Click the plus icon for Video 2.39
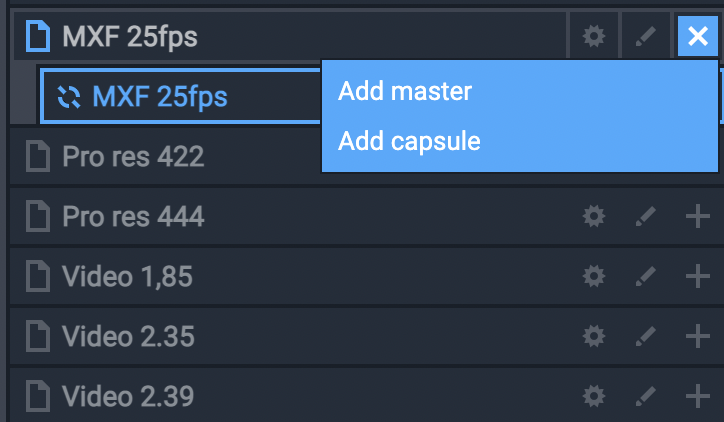Image resolution: width=724 pixels, height=422 pixels. [x=698, y=397]
